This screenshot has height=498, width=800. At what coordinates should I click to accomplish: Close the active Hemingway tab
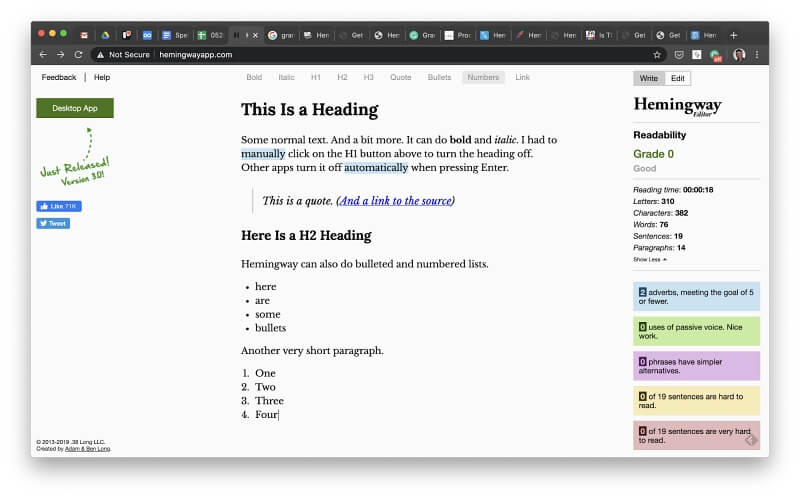coord(256,35)
